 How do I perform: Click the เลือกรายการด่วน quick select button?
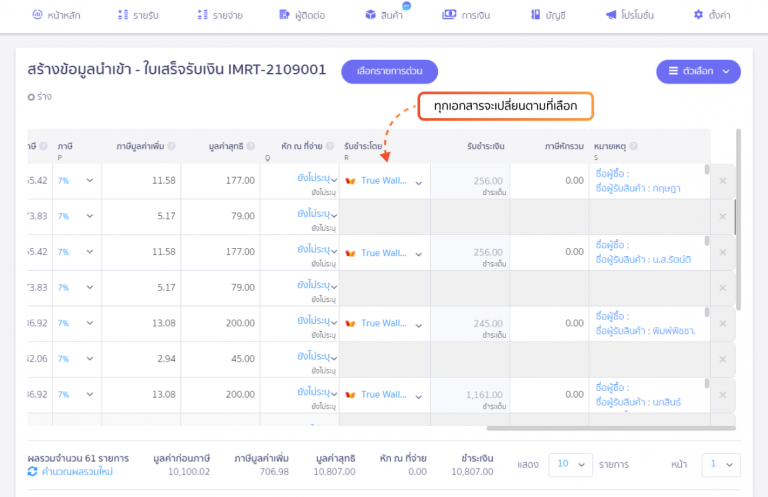[389, 71]
